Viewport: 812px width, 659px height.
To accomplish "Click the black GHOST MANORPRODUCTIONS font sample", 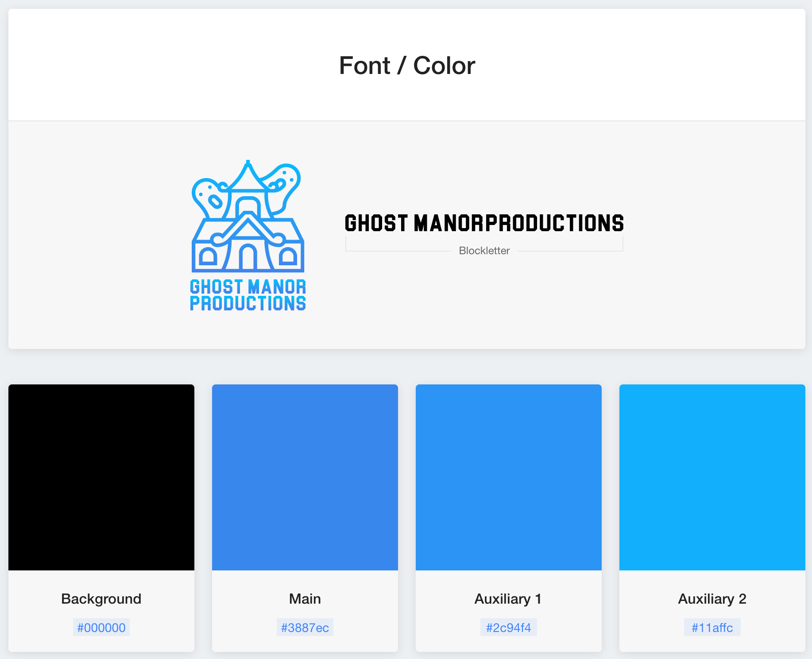I will (484, 223).
